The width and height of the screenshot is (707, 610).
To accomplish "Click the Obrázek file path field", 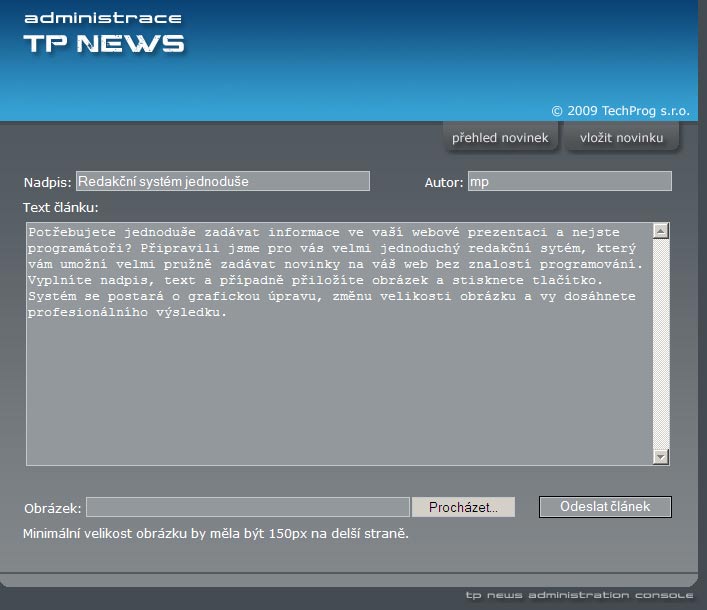I will 248,507.
